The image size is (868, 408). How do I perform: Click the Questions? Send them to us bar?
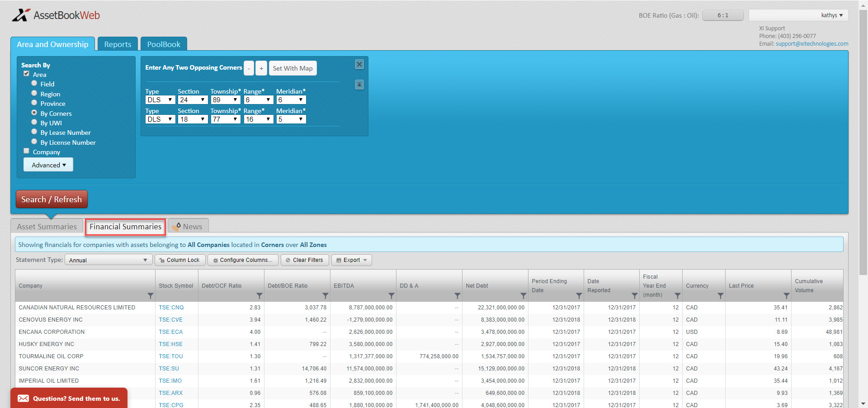pyautogui.click(x=69, y=398)
